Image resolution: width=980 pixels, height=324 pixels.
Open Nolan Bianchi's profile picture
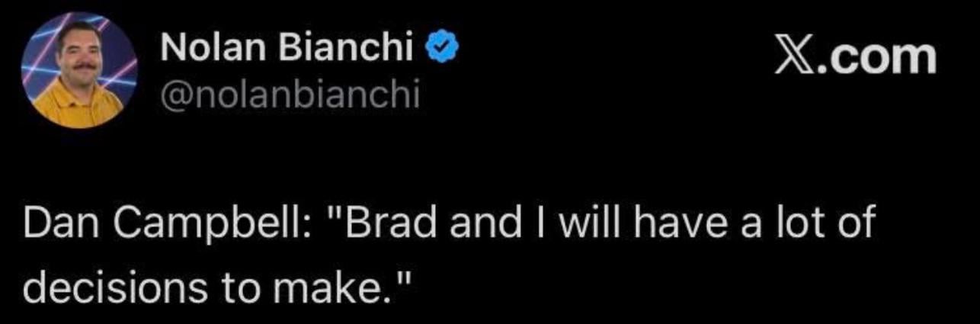pos(78,69)
